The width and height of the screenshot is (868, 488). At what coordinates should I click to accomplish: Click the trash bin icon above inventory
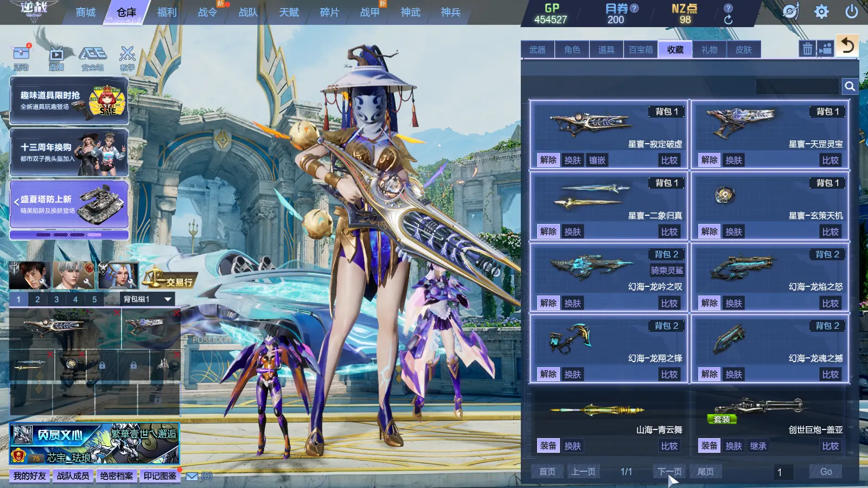pos(807,49)
